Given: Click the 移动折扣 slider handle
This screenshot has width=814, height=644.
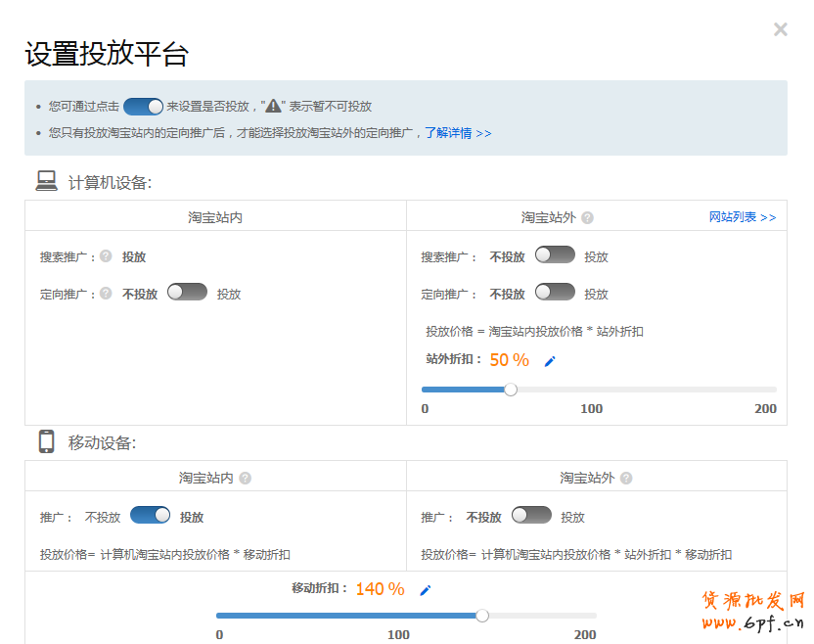Looking at the screenshot, I should tap(481, 616).
